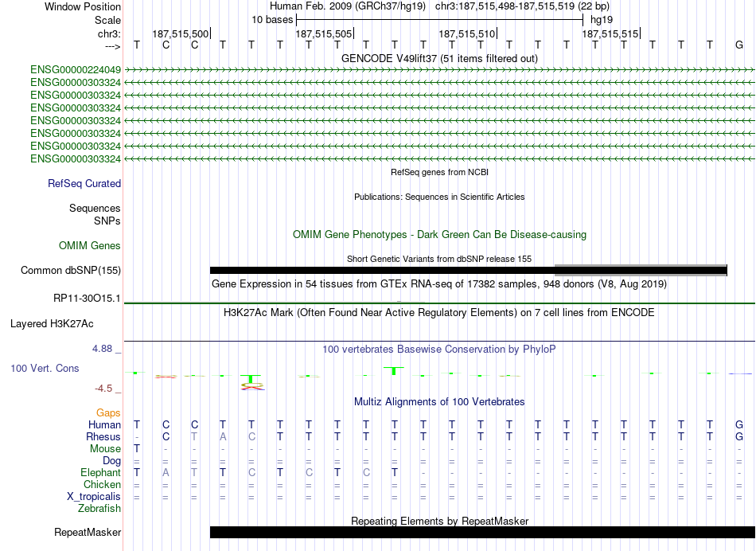Click Repeating Elements by RepeatMasker title
Screen dimensions: 756x551
440,521
